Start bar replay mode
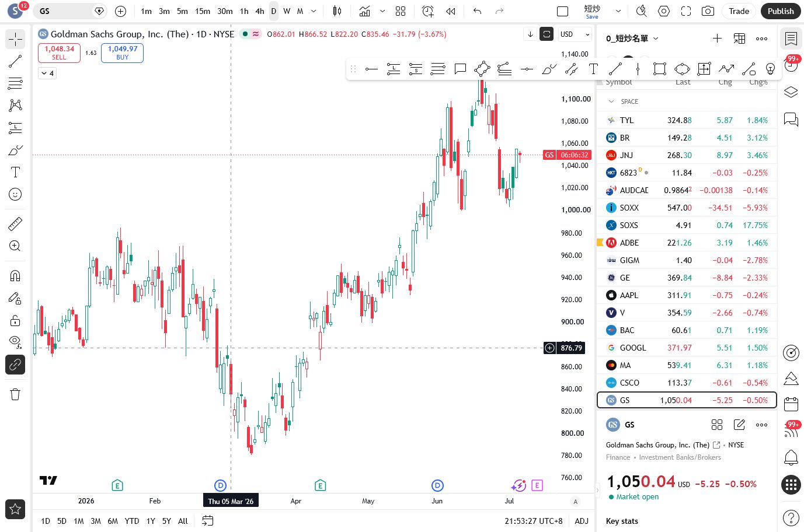804x532 pixels. [451, 11]
